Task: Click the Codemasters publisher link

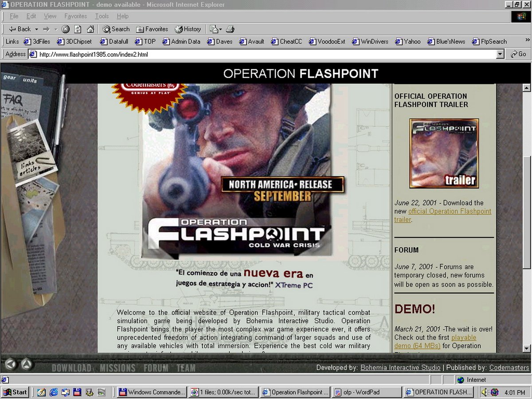Action: click(509, 368)
